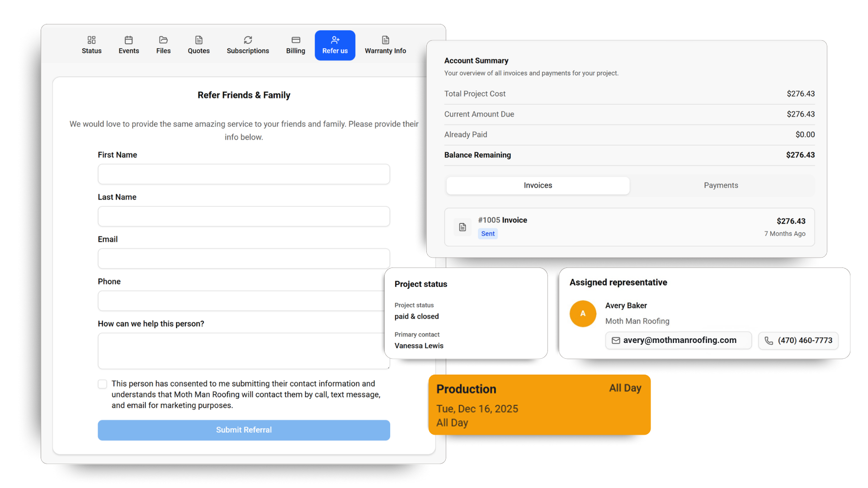
Task: Click the Quotes document icon
Action: click(x=198, y=40)
